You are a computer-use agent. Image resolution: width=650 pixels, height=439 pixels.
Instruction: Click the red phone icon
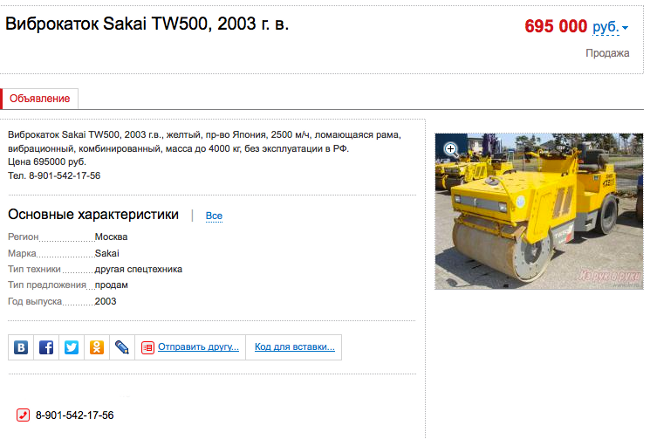point(23,415)
